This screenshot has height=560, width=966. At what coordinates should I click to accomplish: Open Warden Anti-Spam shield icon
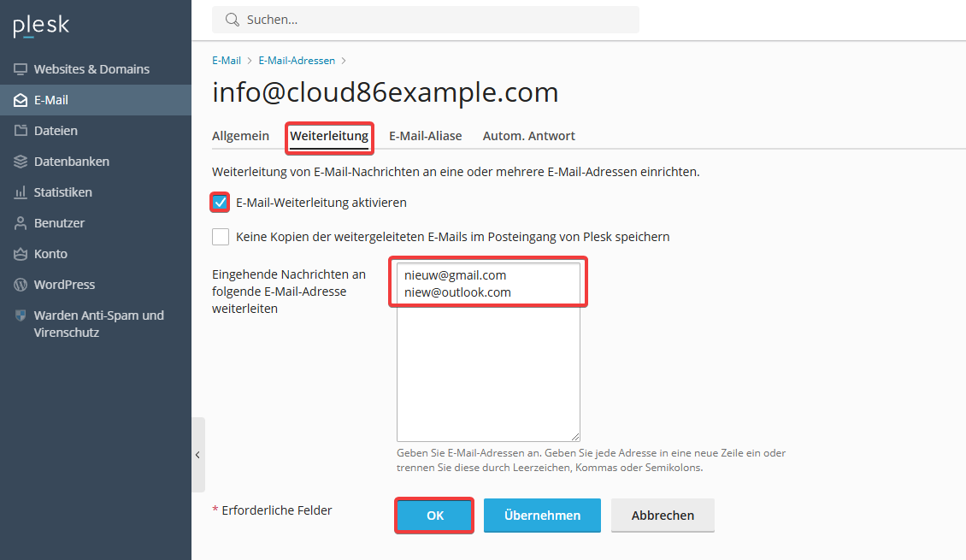pyautogui.click(x=21, y=315)
